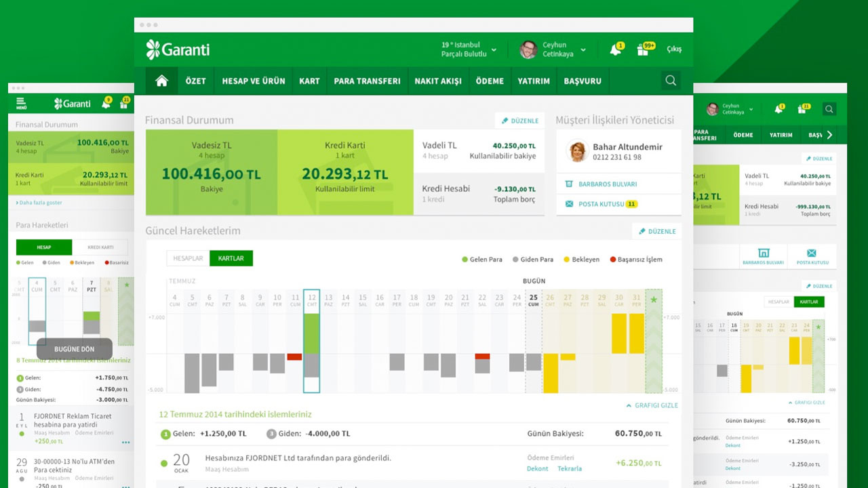The height and width of the screenshot is (488, 868).
Task: Expand Daha fazla goster in the left window
Action: [39, 203]
